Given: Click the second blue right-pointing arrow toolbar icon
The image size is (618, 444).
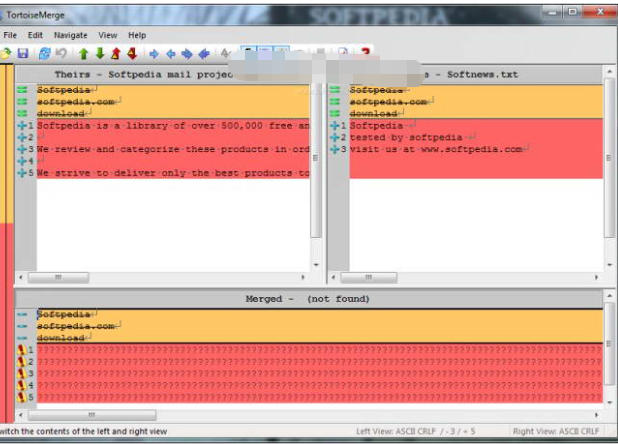Looking at the screenshot, I should click(187, 54).
